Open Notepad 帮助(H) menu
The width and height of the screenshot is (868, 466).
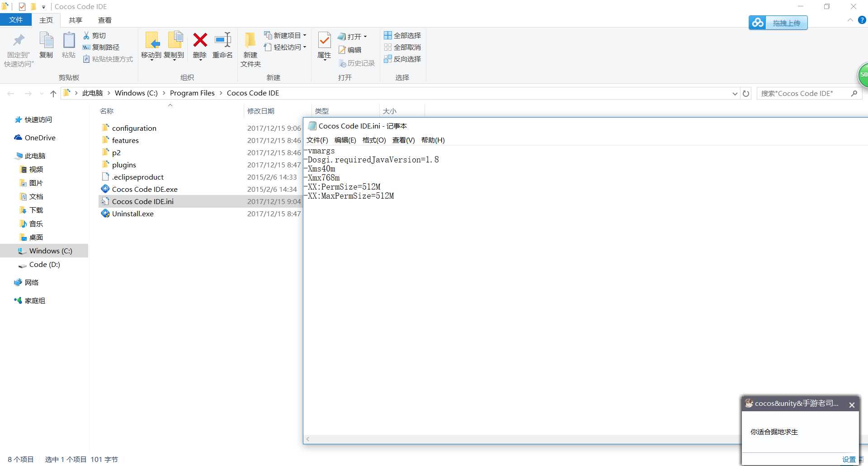433,140
